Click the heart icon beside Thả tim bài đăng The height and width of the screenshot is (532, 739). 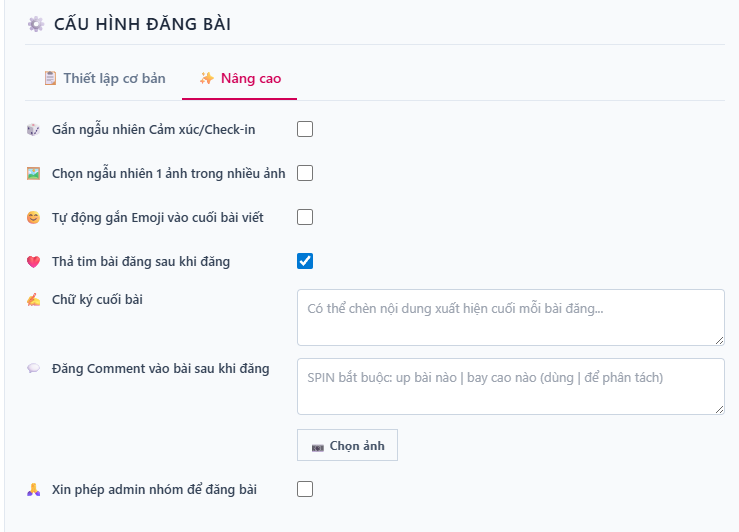click(34, 262)
